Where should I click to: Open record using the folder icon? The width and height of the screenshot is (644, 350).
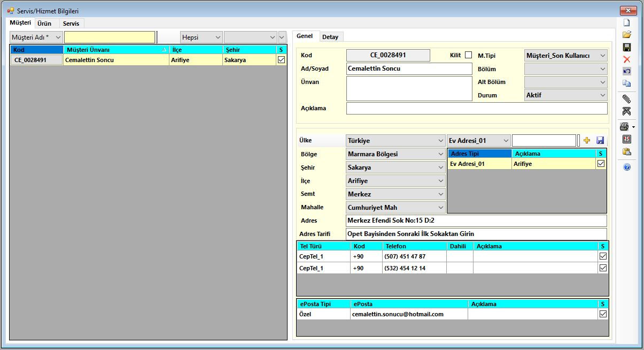627,35
